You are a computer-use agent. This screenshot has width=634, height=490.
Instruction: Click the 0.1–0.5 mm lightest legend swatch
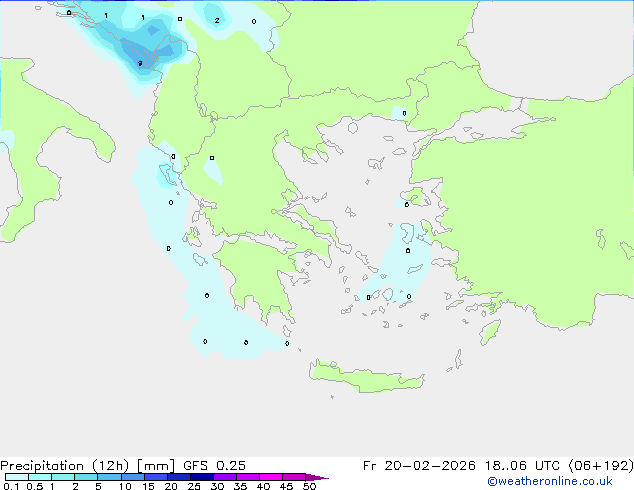17,477
